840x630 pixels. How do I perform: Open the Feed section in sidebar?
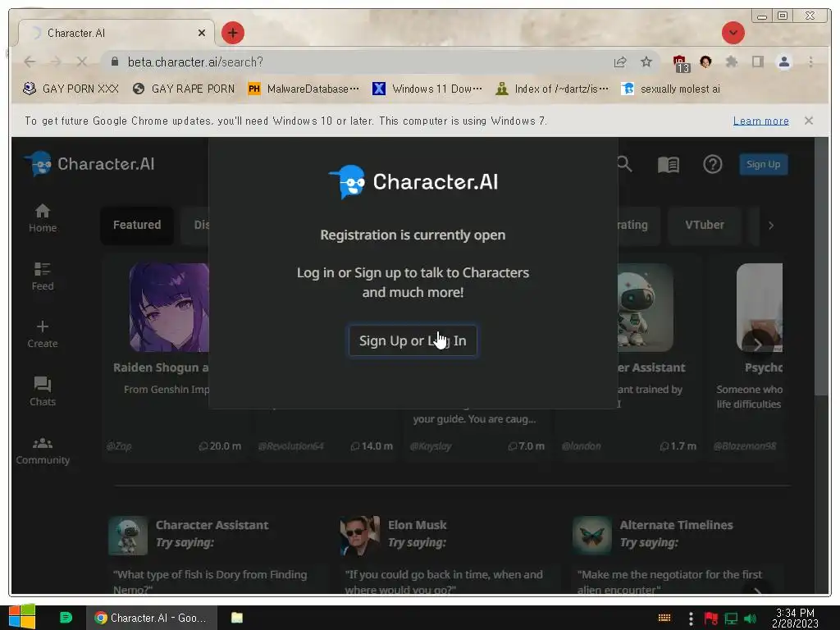(43, 276)
